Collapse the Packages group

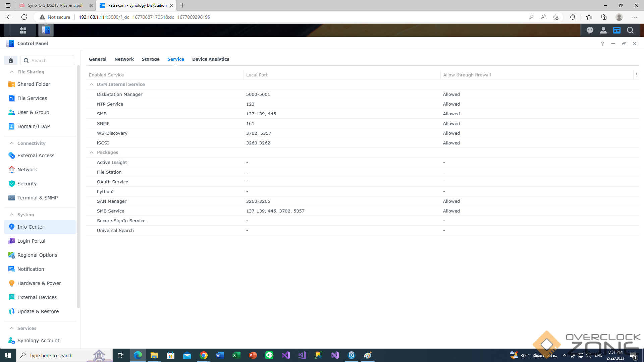[x=92, y=153]
